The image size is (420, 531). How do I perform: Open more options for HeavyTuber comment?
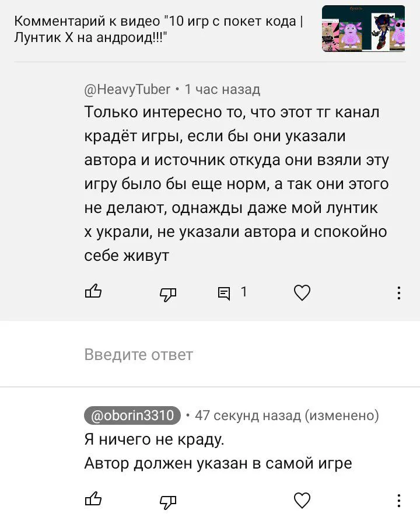click(399, 293)
